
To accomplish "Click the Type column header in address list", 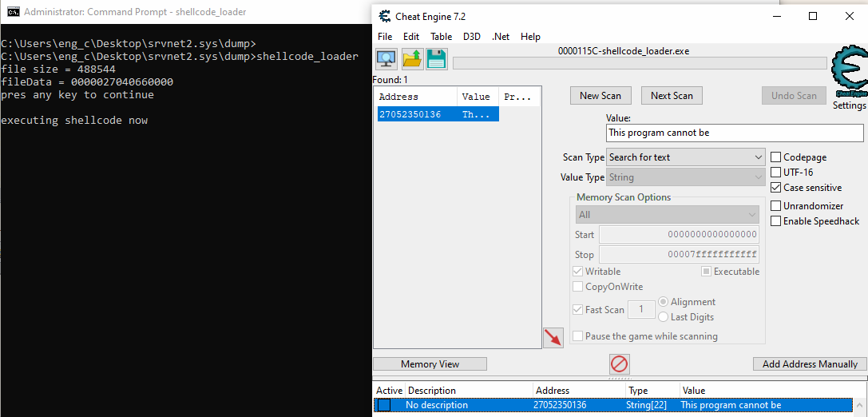I will coord(652,391).
